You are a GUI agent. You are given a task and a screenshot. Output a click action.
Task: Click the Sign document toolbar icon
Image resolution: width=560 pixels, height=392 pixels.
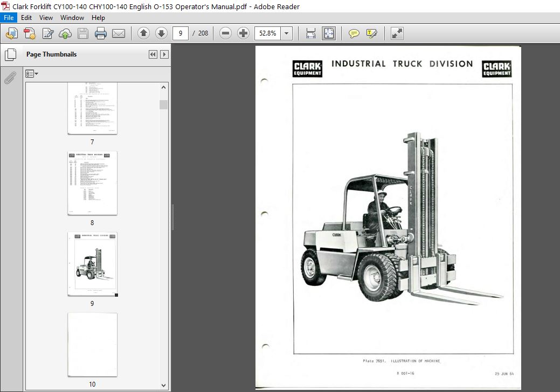48,33
